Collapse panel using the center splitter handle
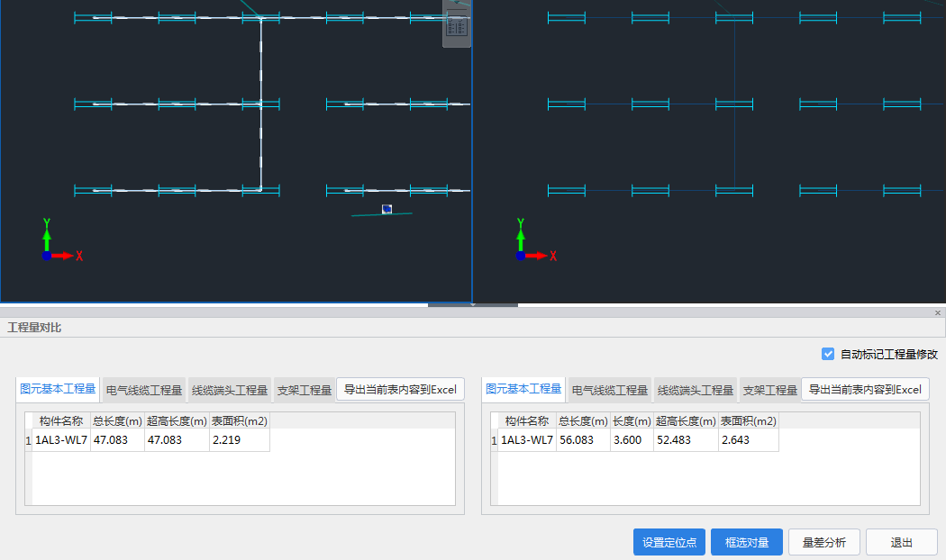 [472, 305]
